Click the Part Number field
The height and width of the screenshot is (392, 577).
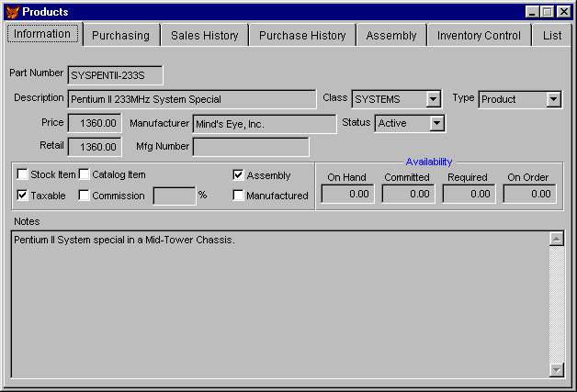pos(115,74)
